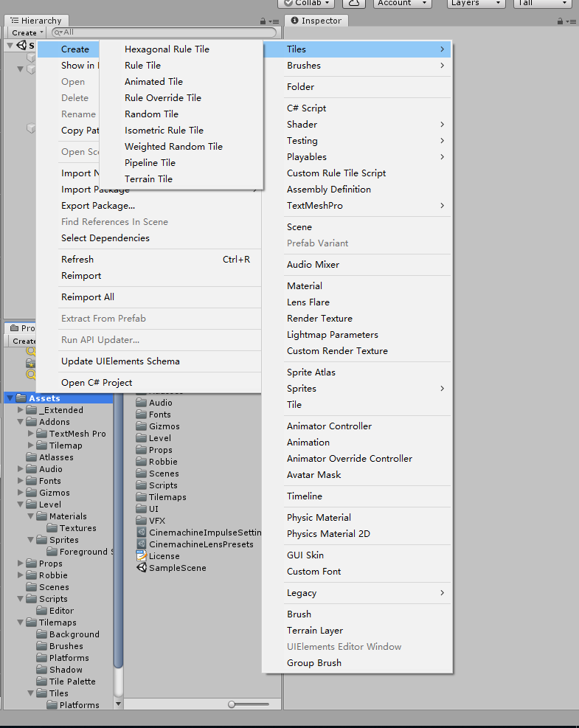
Task: Open the Hierarchy Create dropdown
Action: point(27,33)
